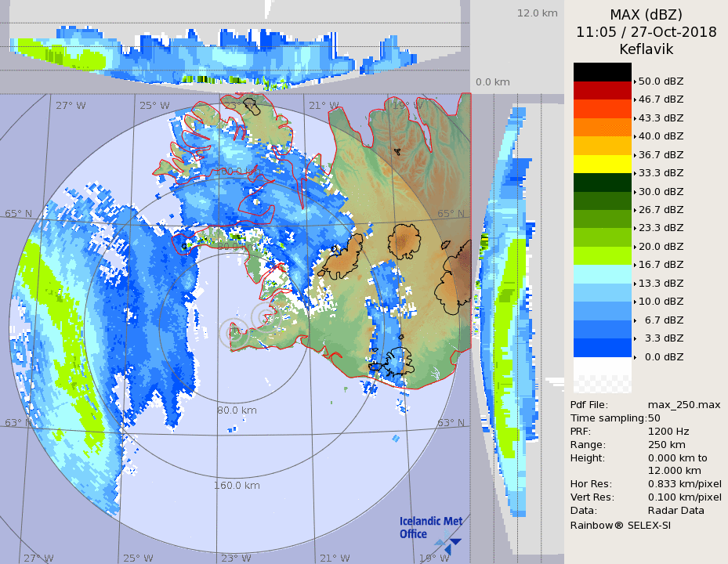728x564 pixels.
Task: Click the max_250.max Pdf File value
Action: (x=683, y=404)
